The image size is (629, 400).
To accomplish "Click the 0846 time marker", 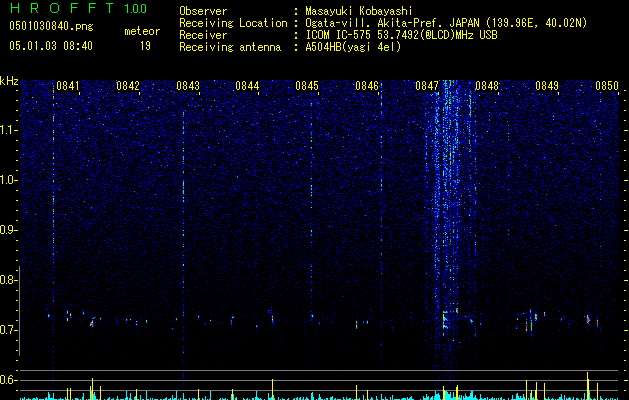I will [x=367, y=86].
